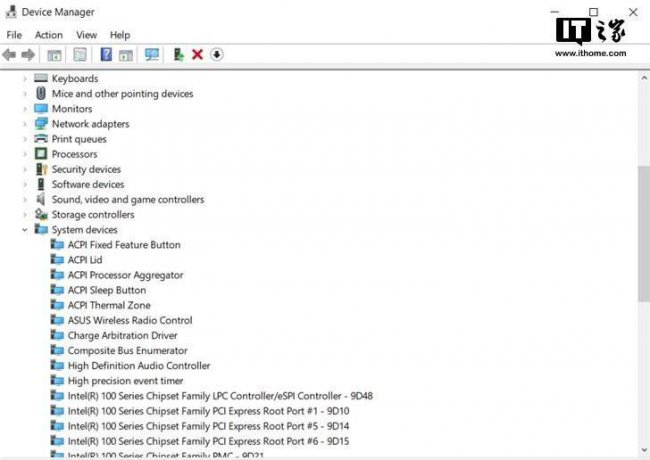Select Charge Arbitration Driver
This screenshot has height=460, width=650.
[122, 336]
